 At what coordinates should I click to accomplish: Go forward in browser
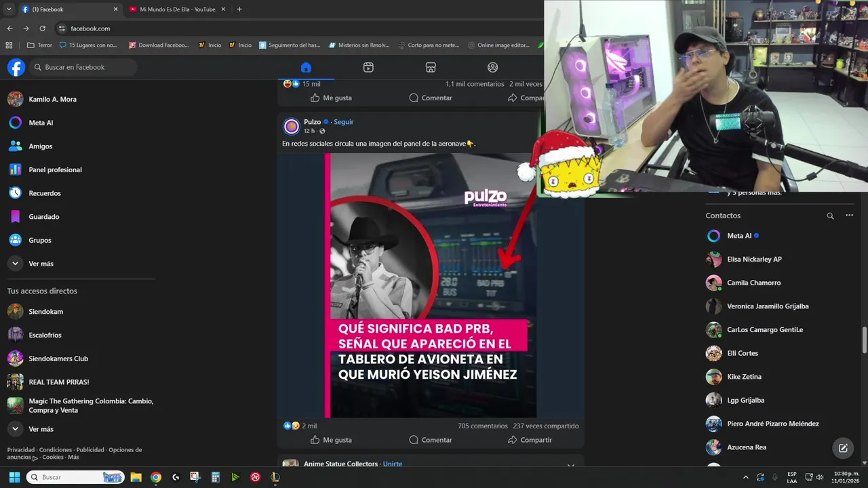(26, 28)
